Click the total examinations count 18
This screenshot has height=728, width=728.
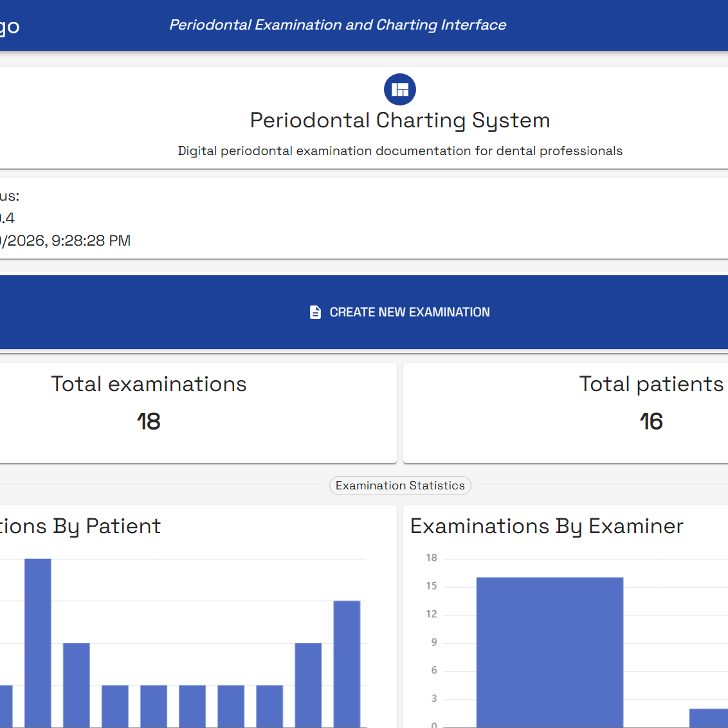(149, 421)
